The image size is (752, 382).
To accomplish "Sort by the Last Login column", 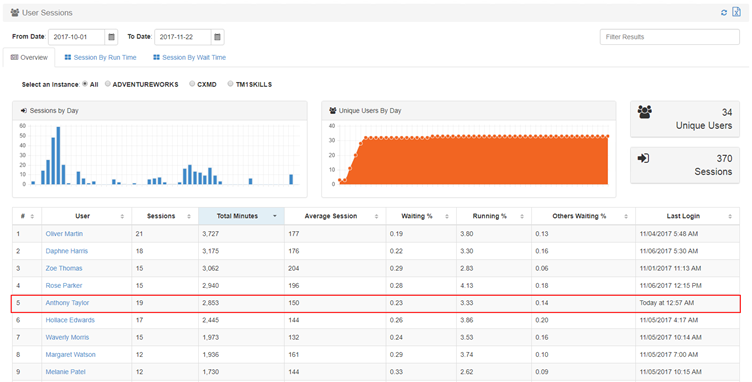I will pyautogui.click(x=730, y=217).
